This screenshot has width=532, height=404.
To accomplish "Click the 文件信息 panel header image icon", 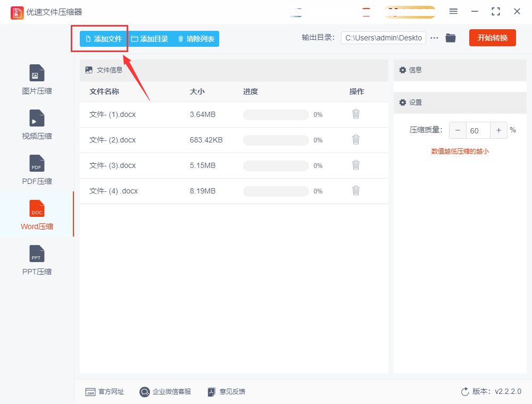I will [89, 70].
